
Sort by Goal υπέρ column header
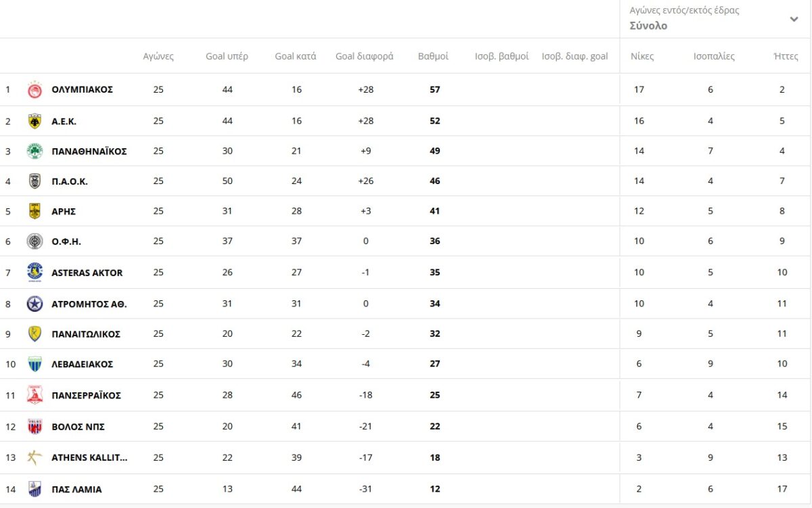(227, 56)
